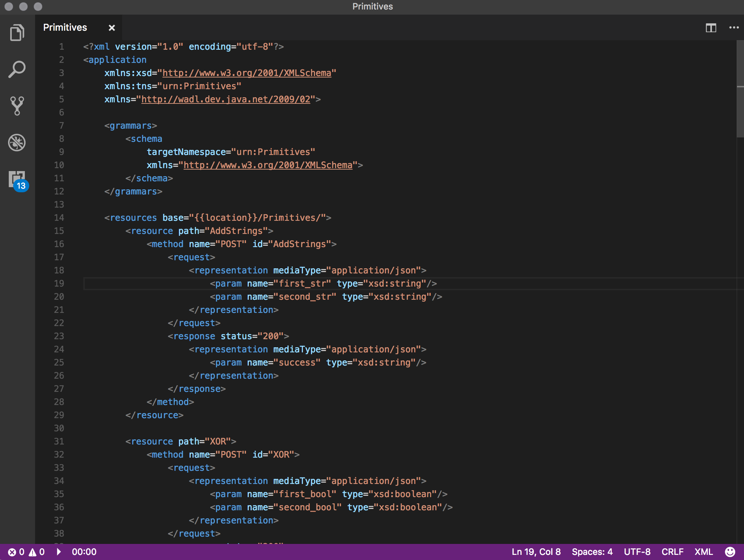This screenshot has width=744, height=560.
Task: Change language mode via the XML selector
Action: 703,552
